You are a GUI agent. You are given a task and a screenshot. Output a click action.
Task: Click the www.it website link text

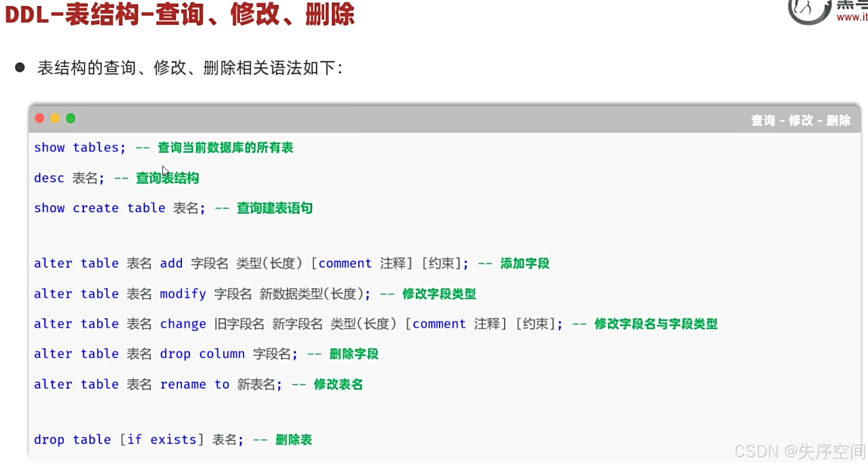pyautogui.click(x=851, y=17)
